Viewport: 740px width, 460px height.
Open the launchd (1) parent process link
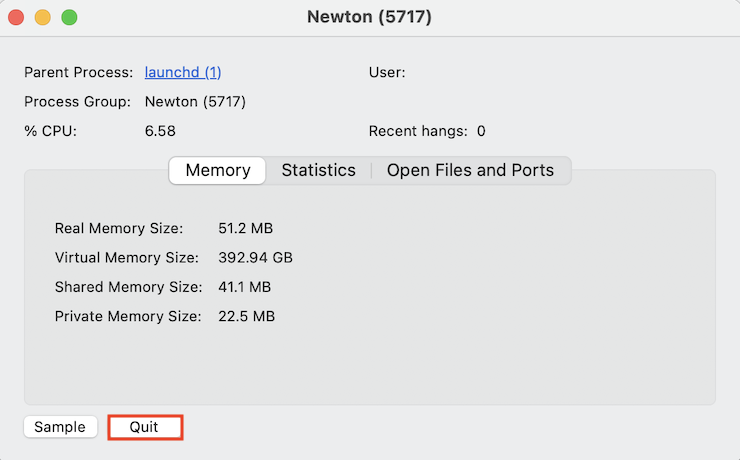click(x=183, y=72)
